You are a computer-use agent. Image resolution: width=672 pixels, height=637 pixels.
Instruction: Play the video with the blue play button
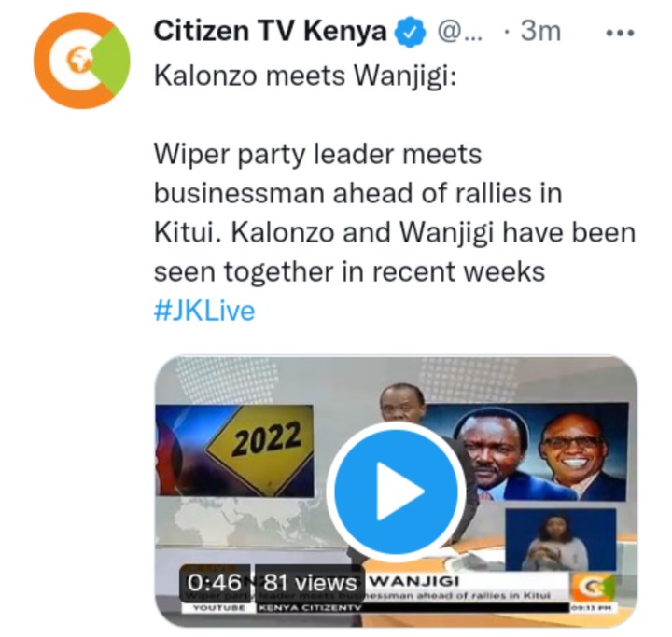[x=396, y=491]
